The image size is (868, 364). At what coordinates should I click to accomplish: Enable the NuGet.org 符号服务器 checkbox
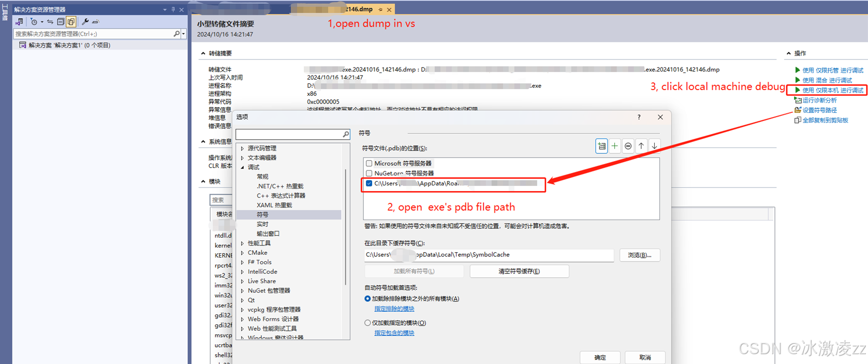(x=369, y=173)
